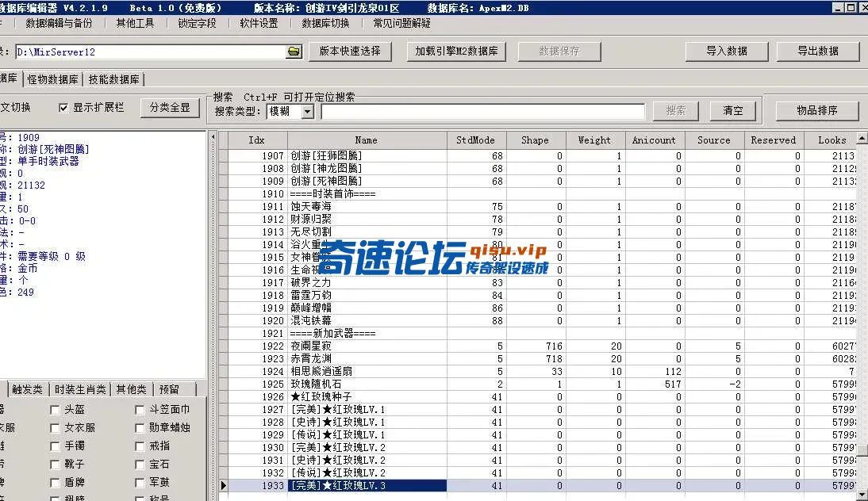
Task: Click the StdMode column header
Action: coord(475,140)
